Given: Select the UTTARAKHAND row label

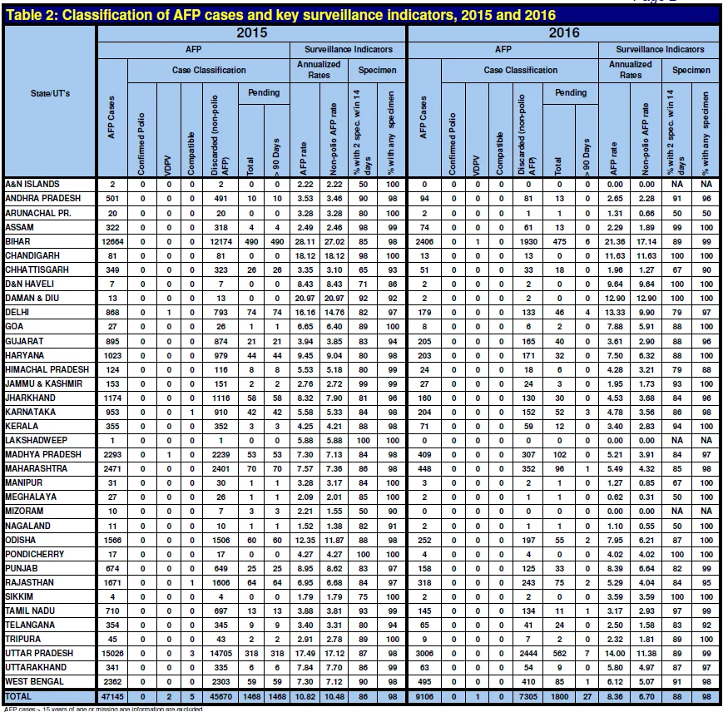Looking at the screenshot, I should coord(36,668).
